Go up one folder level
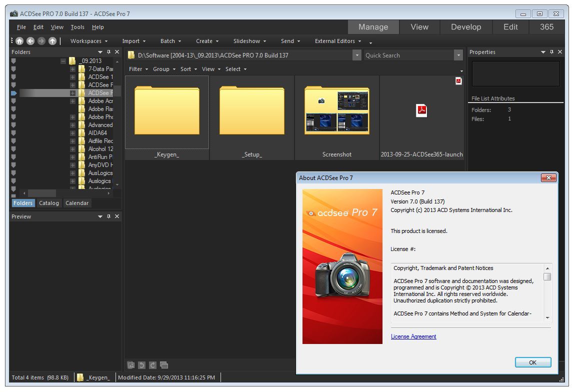 tap(52, 41)
